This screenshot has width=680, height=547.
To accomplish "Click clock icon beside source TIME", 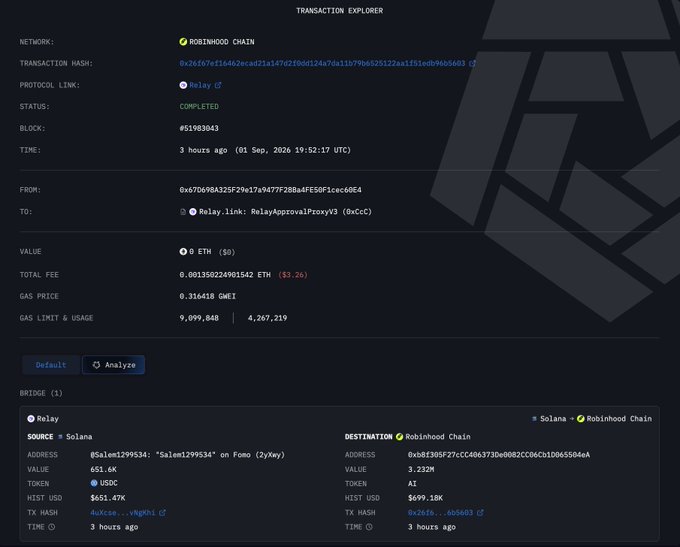I will (52, 527).
